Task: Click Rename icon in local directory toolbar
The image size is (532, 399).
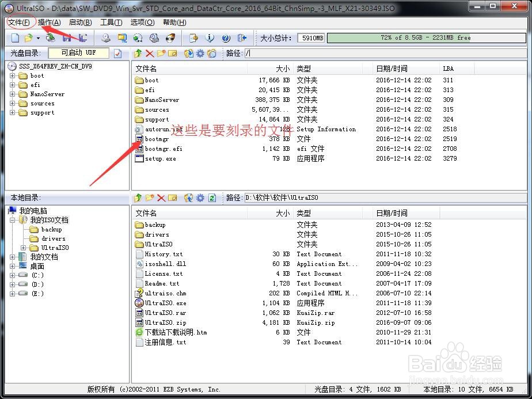Action: pyautogui.click(x=173, y=197)
